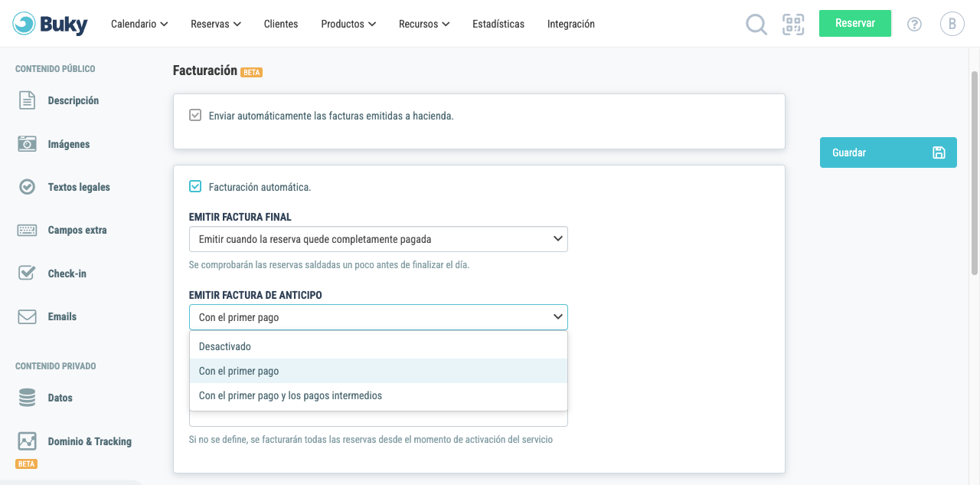The height and width of the screenshot is (485, 980).
Task: Click the Check-in checkbox icon
Action: coord(27,273)
